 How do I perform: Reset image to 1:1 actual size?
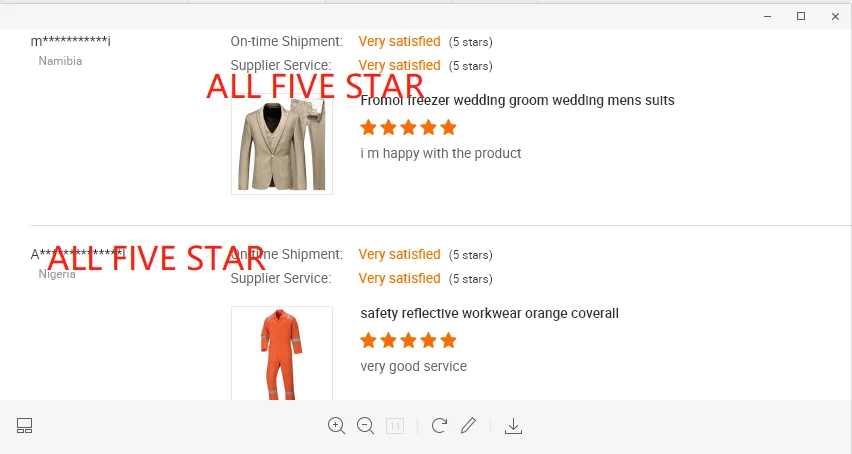click(395, 426)
